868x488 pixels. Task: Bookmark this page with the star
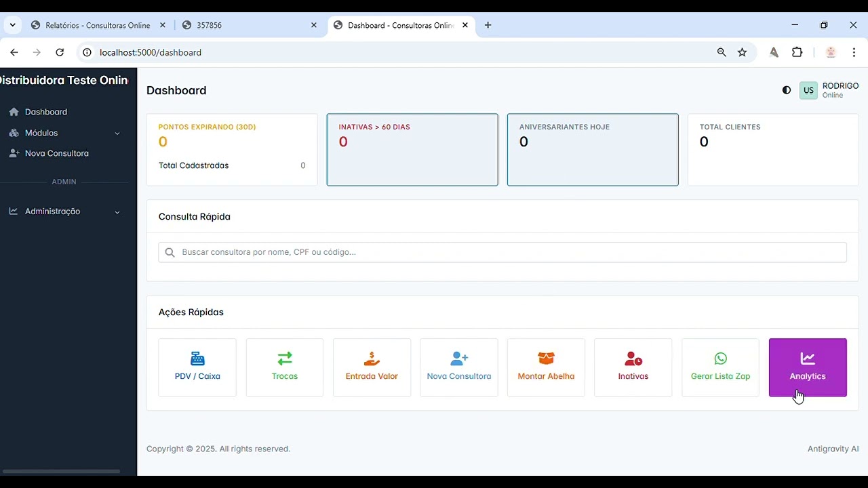click(x=743, y=52)
